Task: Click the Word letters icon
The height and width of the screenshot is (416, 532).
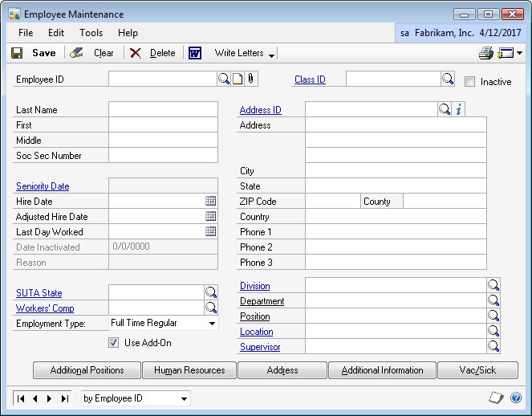Action: [x=195, y=53]
